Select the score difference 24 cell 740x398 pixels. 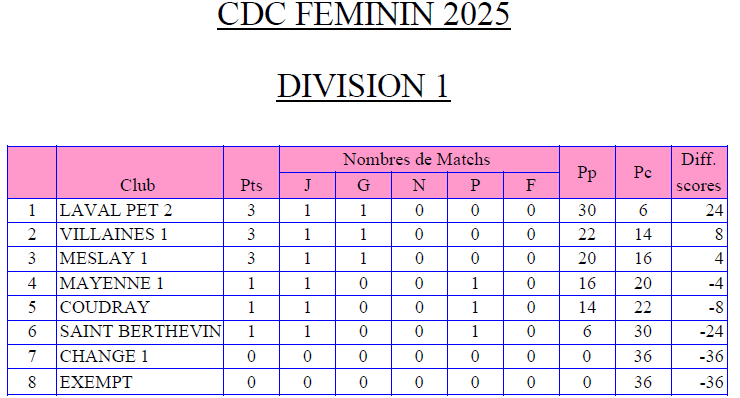tap(699, 211)
